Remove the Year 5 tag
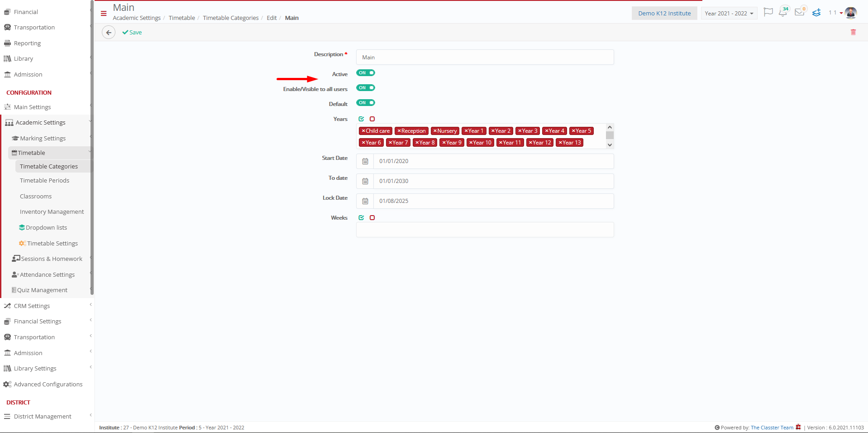Viewport: 868px width, 433px height. pyautogui.click(x=573, y=131)
